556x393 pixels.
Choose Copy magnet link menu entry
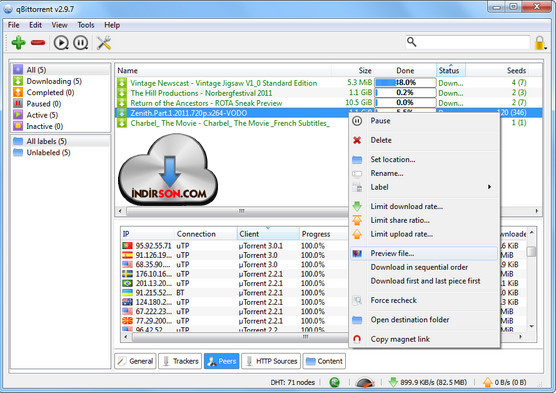pos(424,339)
